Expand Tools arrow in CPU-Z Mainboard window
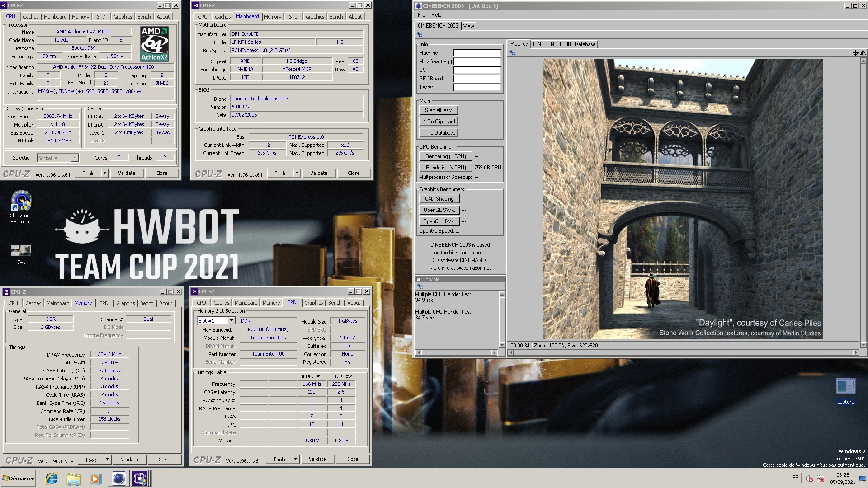Screen dimensions: 868x488 [x=297, y=173]
